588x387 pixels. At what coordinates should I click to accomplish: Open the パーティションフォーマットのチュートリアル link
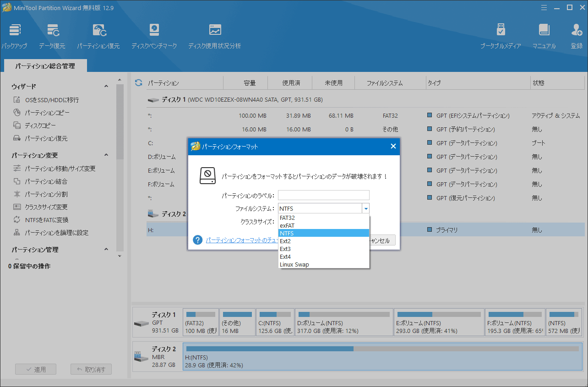point(242,240)
